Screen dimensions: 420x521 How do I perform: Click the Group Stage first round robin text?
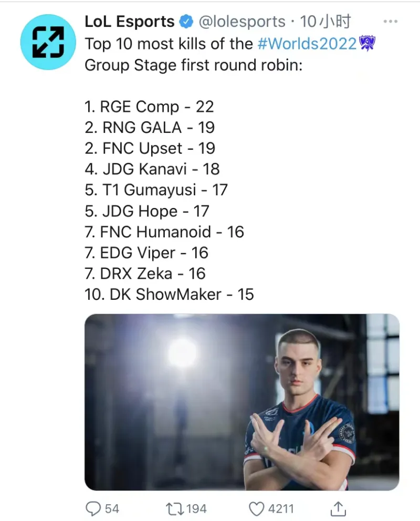(193, 65)
